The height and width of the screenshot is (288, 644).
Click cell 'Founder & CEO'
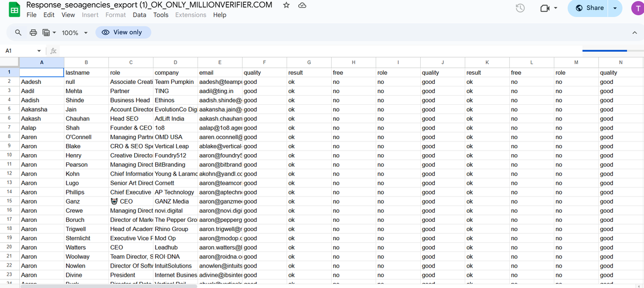click(130, 128)
